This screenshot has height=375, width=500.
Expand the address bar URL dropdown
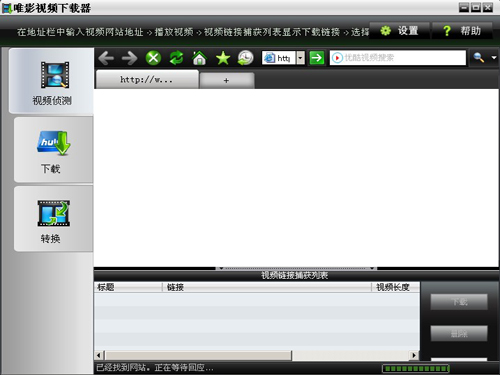tap(301, 58)
